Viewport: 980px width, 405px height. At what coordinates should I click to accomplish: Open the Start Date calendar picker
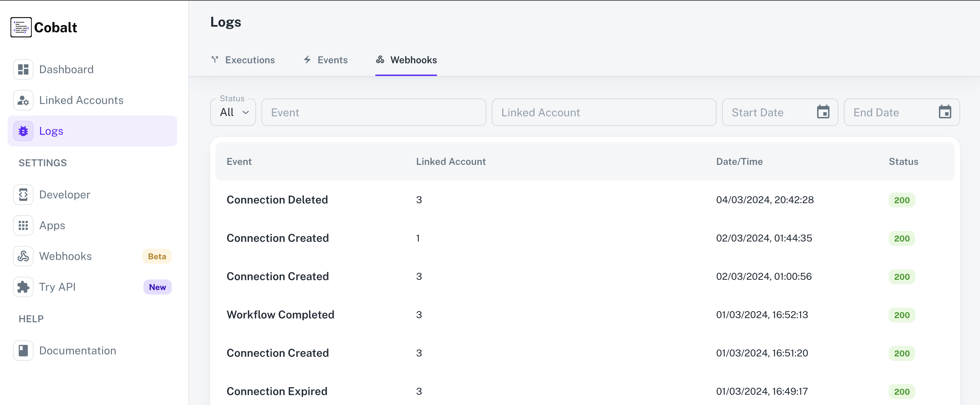[823, 112]
